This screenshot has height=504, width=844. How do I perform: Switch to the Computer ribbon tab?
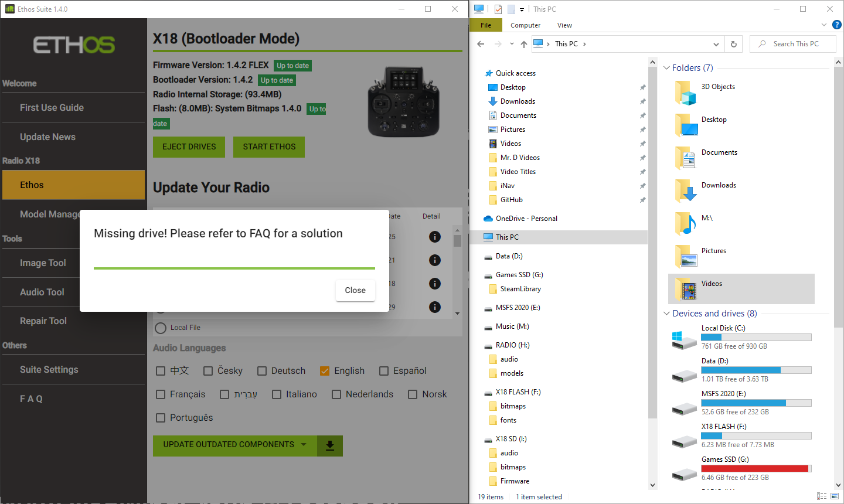(525, 25)
